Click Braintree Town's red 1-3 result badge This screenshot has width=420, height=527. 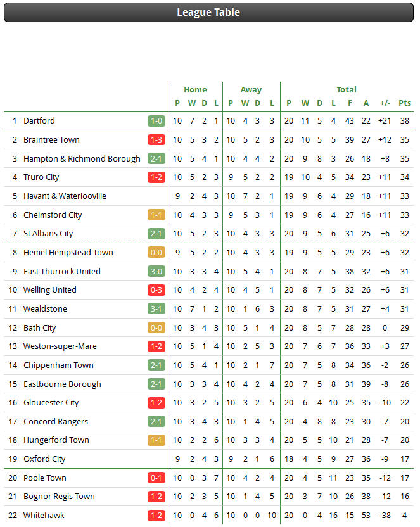coord(156,140)
